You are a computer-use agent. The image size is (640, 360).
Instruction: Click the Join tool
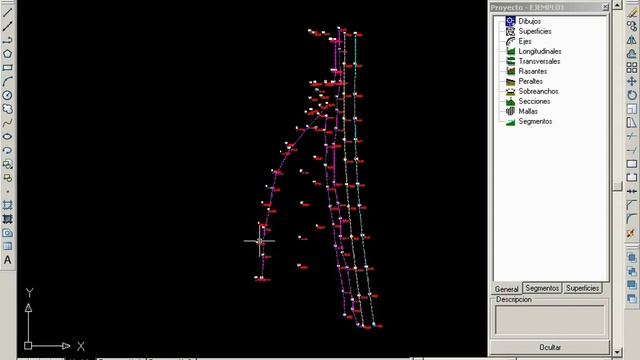point(632,191)
